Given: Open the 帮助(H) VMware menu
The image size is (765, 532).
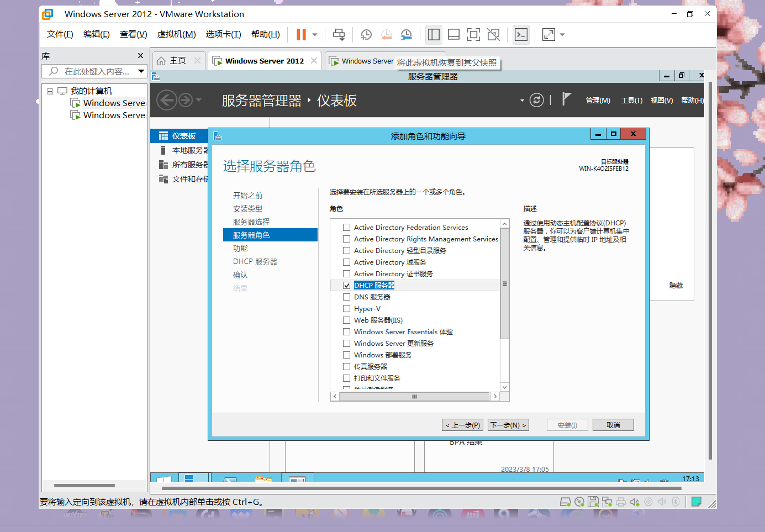Looking at the screenshot, I should [x=266, y=34].
